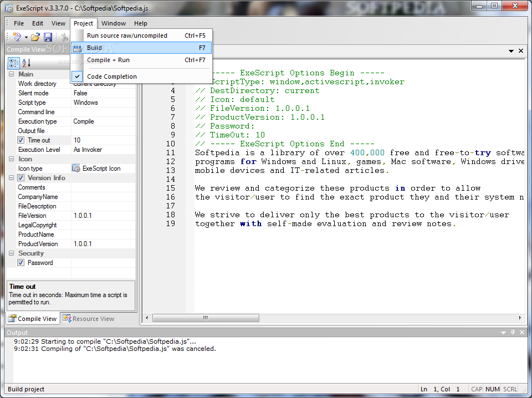Collapse the Main property group
The height and width of the screenshot is (398, 532).
coord(11,74)
